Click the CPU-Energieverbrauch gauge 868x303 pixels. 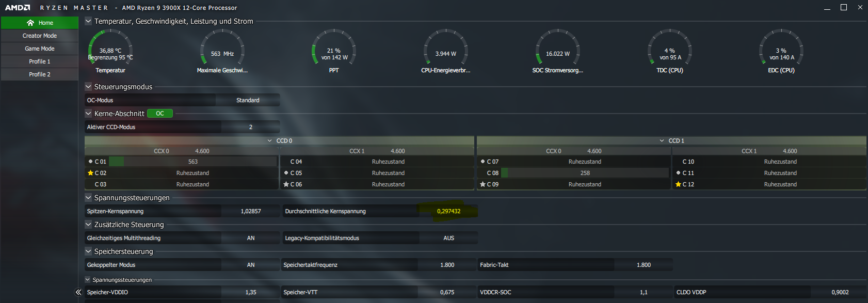[x=446, y=51]
